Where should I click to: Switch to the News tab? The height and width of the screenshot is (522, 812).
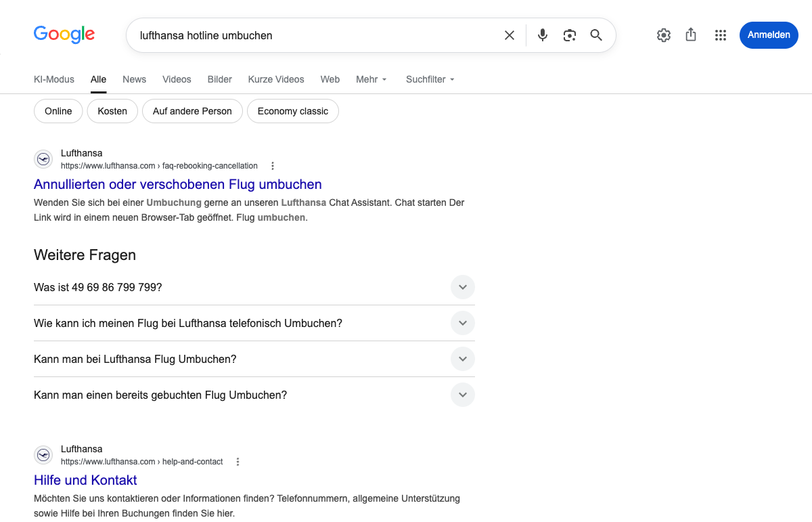pyautogui.click(x=134, y=79)
